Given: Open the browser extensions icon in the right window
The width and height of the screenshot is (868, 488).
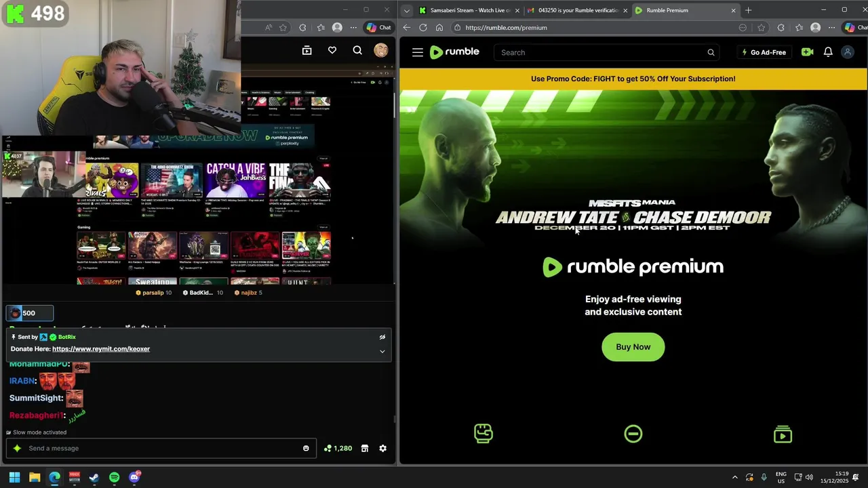Looking at the screenshot, I should point(781,28).
